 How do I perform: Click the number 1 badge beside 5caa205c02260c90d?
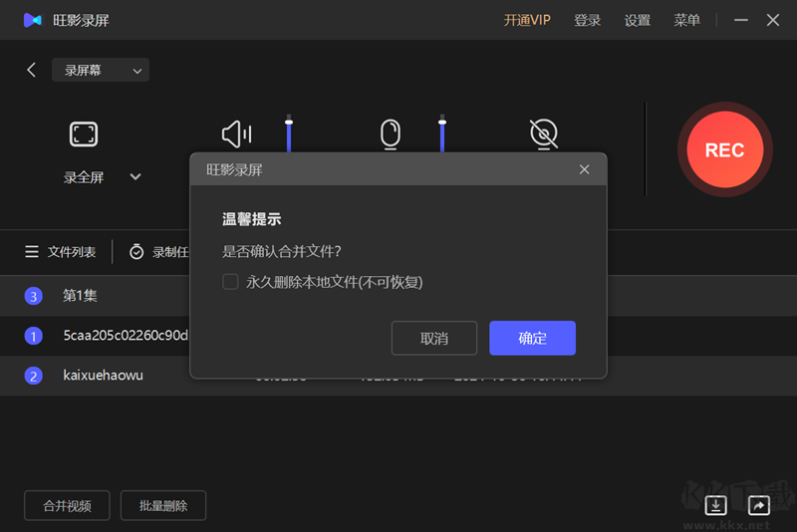click(x=34, y=336)
